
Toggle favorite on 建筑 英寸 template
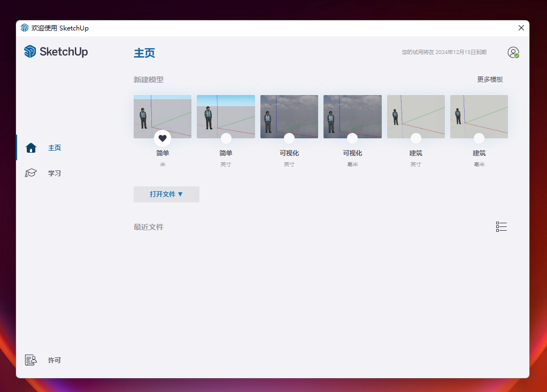(416, 138)
